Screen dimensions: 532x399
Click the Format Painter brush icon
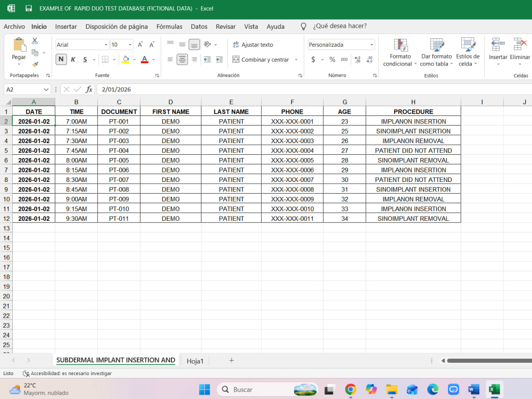[x=35, y=64]
